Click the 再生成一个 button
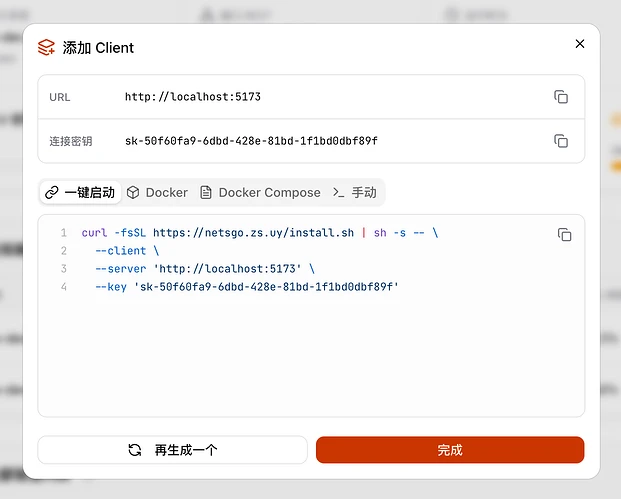Viewport: 621px width, 499px height. coord(173,450)
